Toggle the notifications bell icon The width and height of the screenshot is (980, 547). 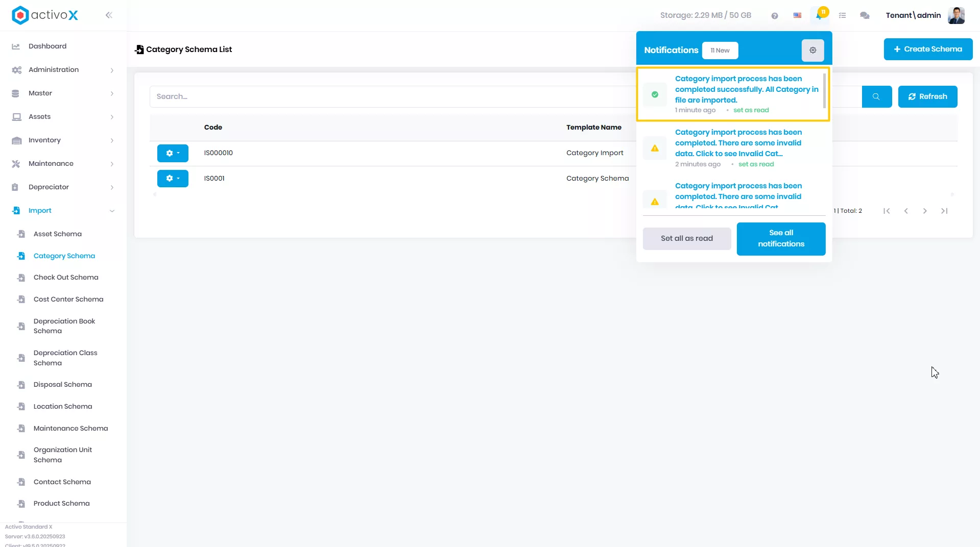pyautogui.click(x=819, y=16)
